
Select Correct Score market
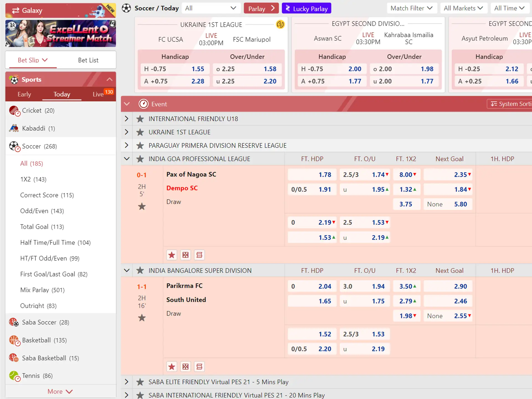47,195
